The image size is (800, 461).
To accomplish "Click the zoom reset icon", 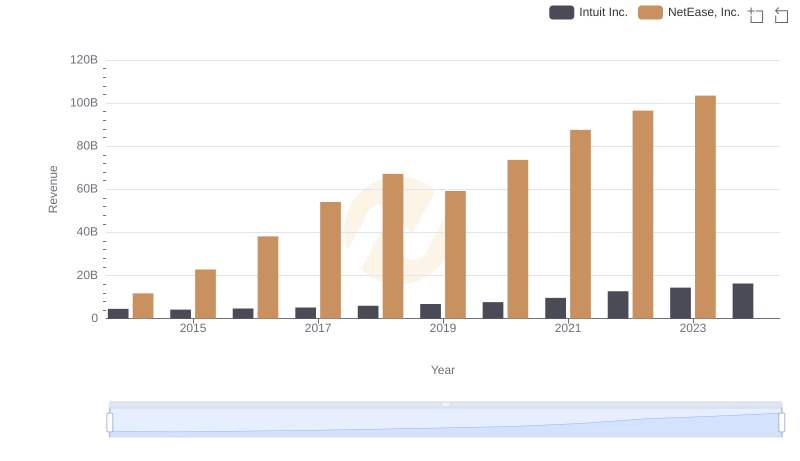I will click(781, 15).
